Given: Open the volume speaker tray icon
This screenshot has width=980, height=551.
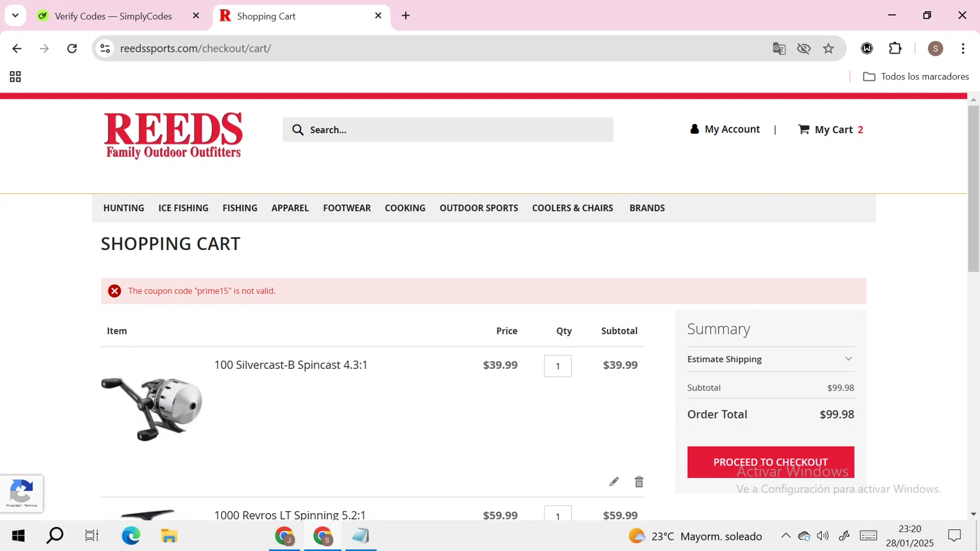Looking at the screenshot, I should 823,536.
